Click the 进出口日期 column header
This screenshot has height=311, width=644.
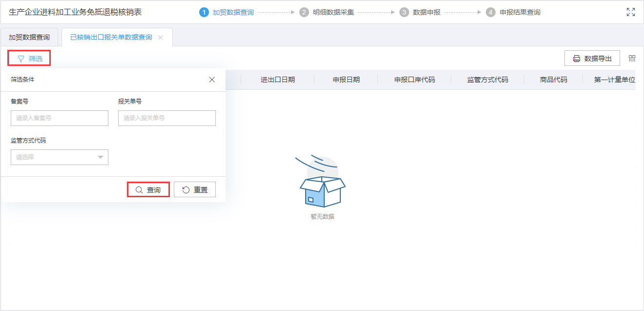click(x=277, y=80)
